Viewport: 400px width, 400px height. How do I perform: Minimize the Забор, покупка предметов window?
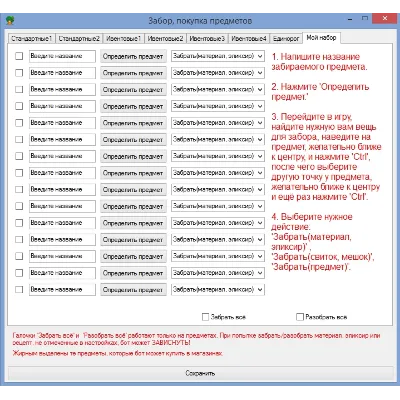click(x=350, y=19)
